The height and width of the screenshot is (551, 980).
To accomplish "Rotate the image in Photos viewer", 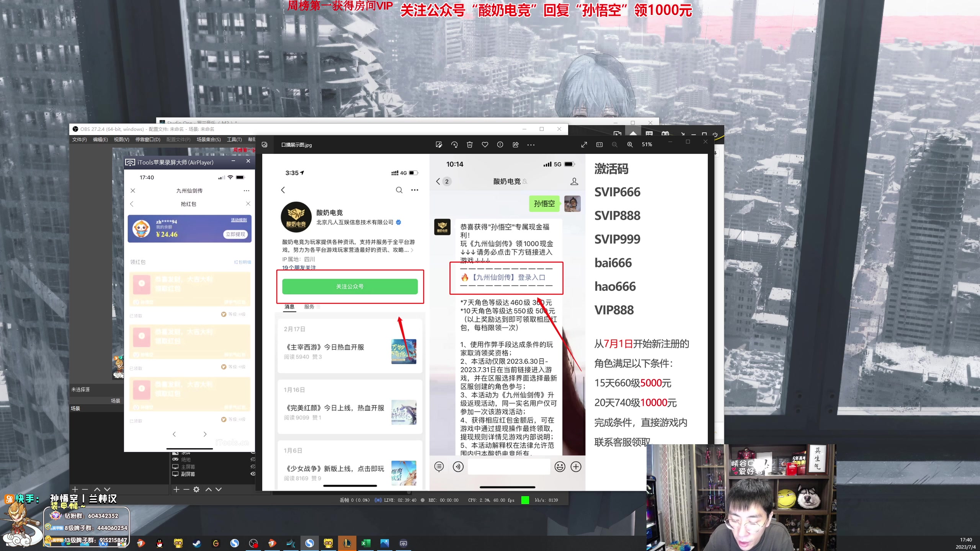I will 454,145.
